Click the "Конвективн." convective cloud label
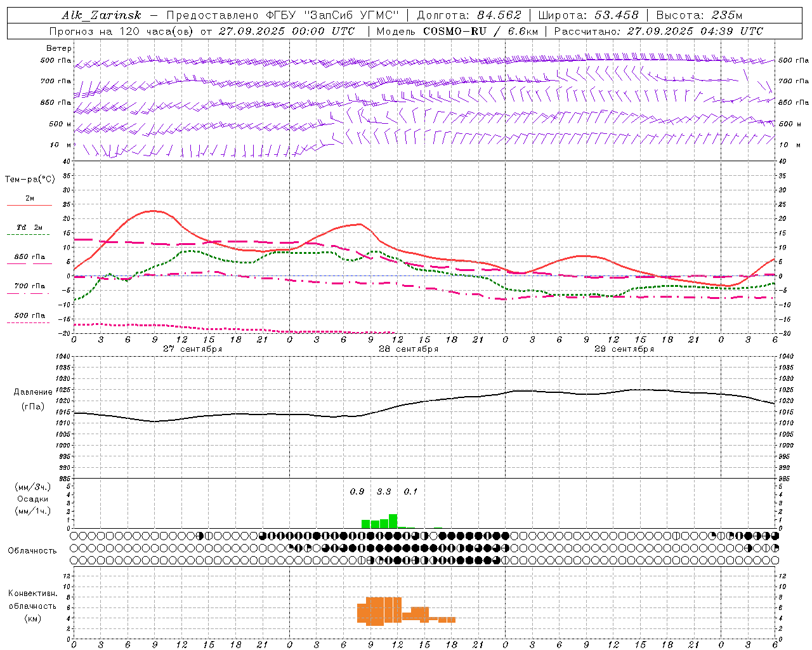This screenshot has height=650, width=812. 33,594
